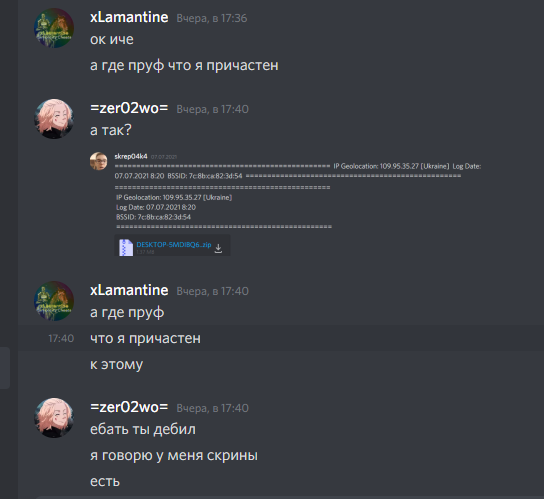The height and width of the screenshot is (499, 544).
Task: Click the skrep04k4 username in the embed
Action: point(131,156)
